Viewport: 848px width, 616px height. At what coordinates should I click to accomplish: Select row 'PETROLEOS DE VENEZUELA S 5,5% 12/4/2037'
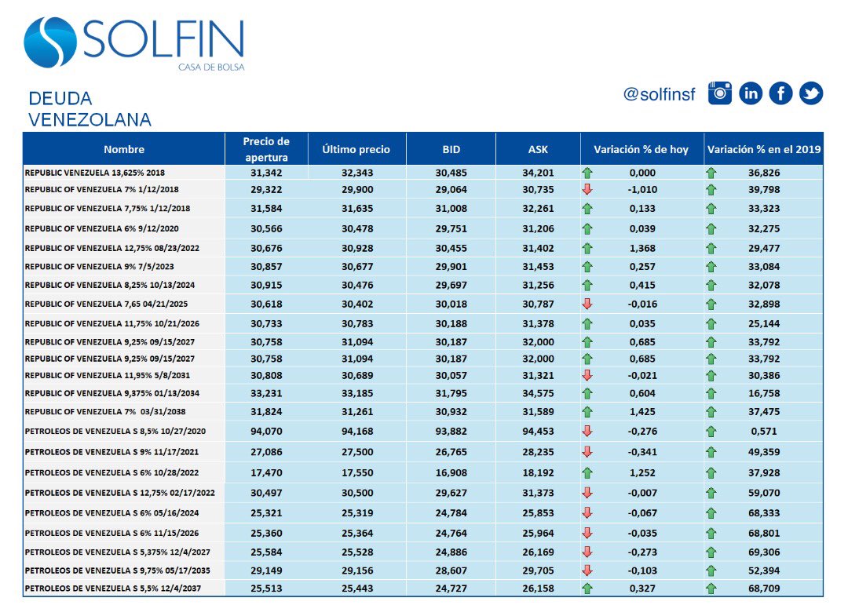pyautogui.click(x=423, y=589)
